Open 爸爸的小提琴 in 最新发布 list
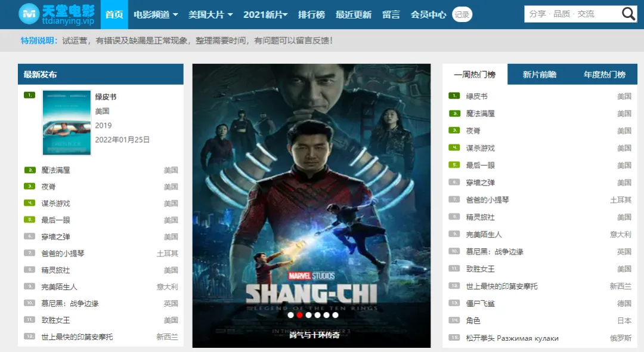Viewport: 644px width, 352px height. point(63,254)
